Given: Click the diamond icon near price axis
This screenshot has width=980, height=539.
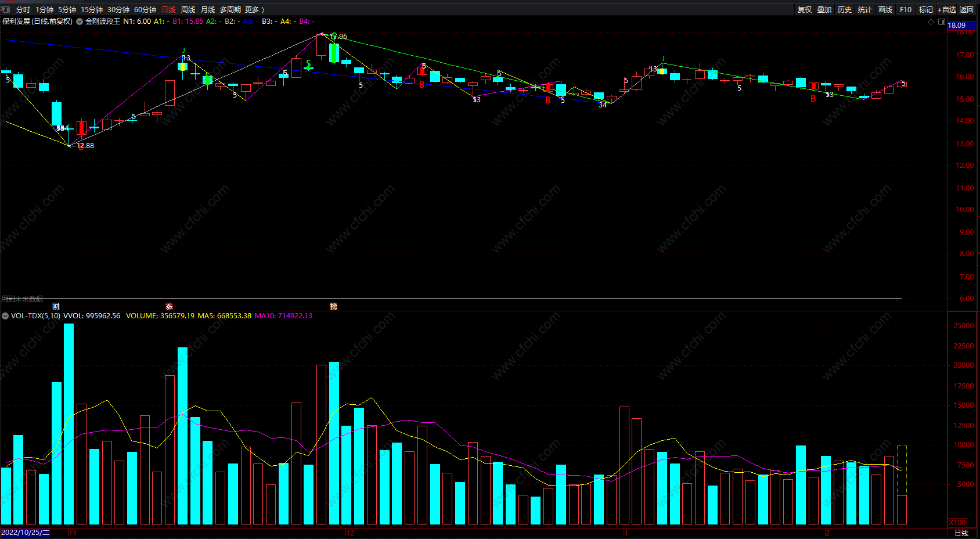Looking at the screenshot, I should click(x=931, y=22).
